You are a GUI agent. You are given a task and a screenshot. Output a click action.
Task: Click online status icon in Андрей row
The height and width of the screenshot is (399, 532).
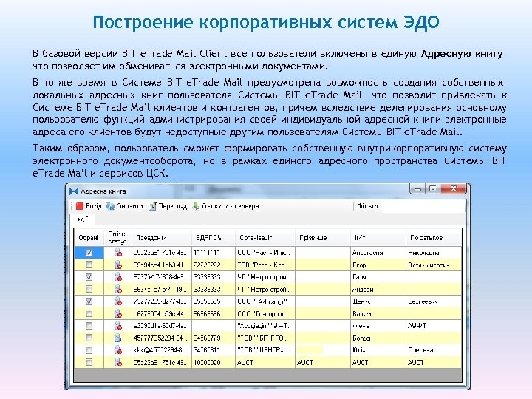click(117, 289)
